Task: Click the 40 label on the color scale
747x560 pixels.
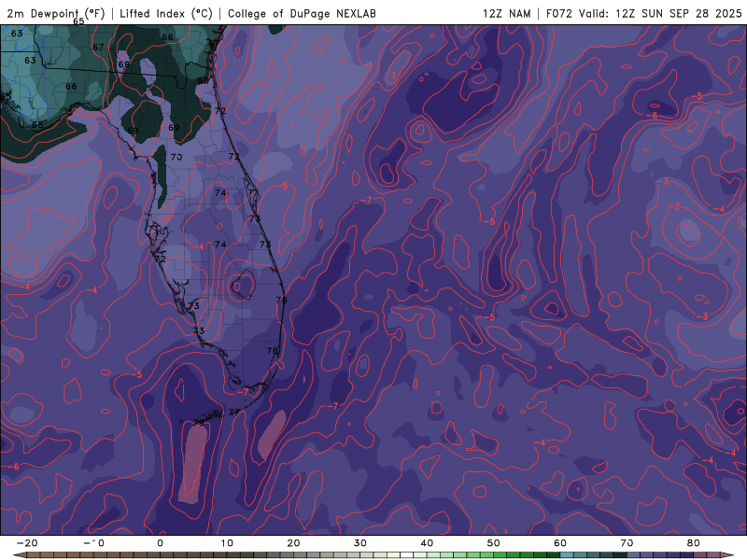Action: tap(427, 543)
